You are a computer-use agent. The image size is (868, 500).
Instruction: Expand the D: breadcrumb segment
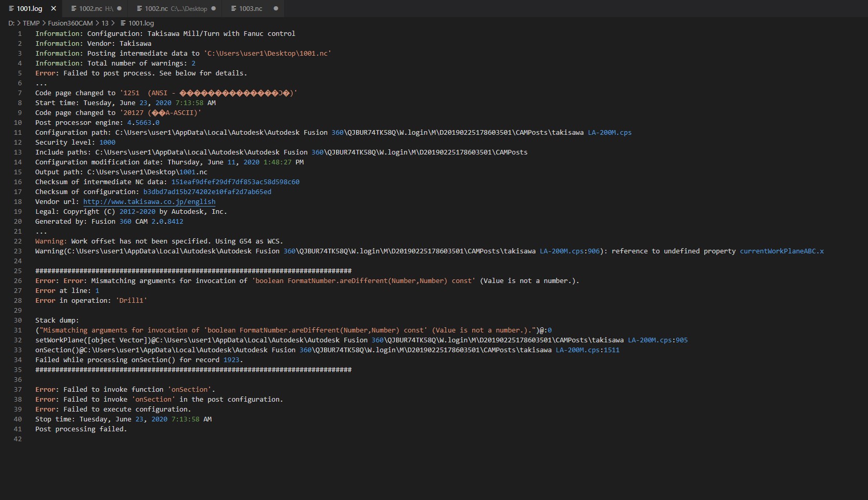pyautogui.click(x=11, y=23)
